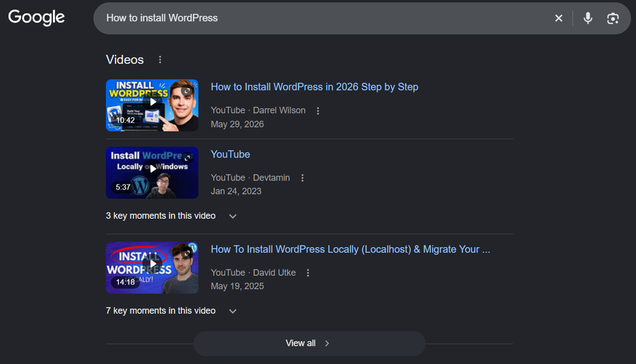The height and width of the screenshot is (364, 636).
Task: Click YouTube · Darrel Wilson source text
Action: pos(258,111)
